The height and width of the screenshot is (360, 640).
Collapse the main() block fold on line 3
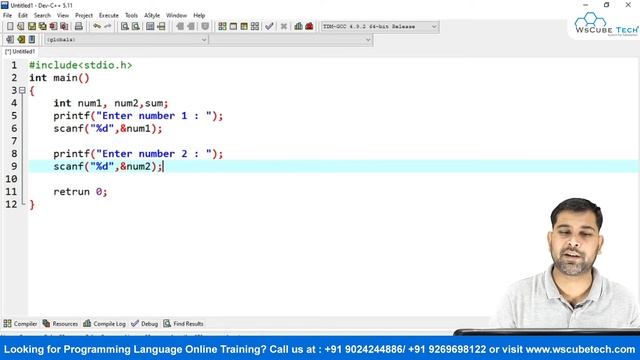tap(22, 90)
